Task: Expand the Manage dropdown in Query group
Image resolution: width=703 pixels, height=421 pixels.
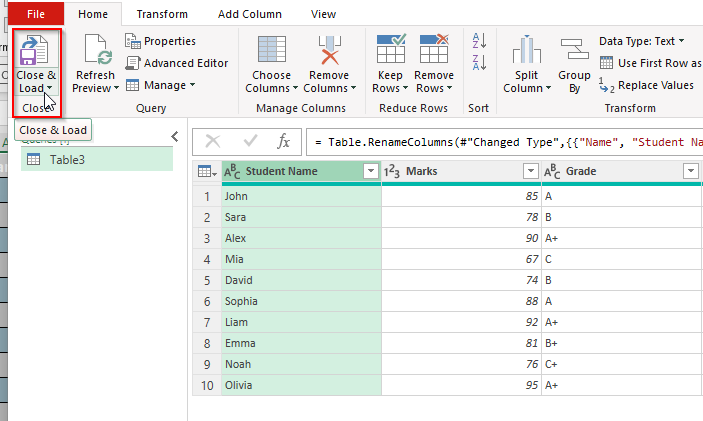Action: [161, 85]
